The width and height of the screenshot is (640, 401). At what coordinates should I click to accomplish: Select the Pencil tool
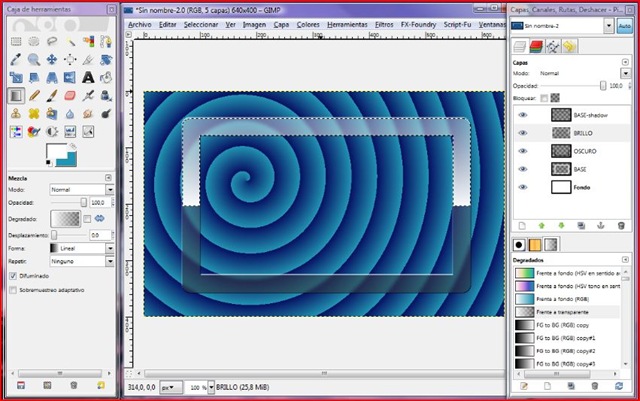pos(34,96)
